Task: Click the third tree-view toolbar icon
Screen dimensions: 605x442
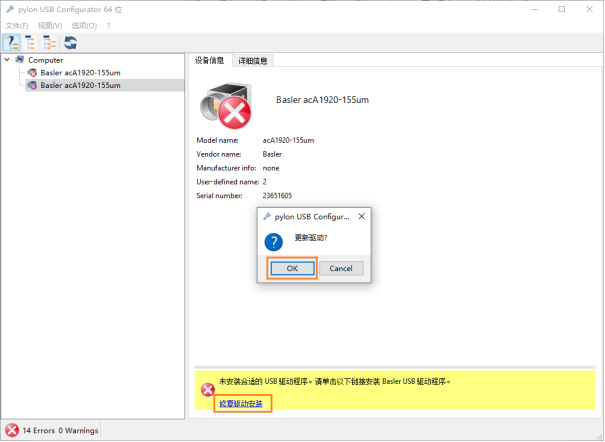Action: (49, 42)
